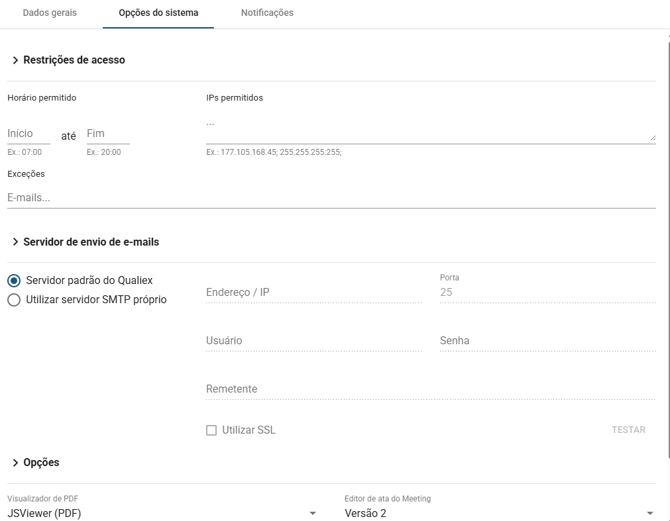Collapse the Servidor de envio de e-mails section
Image resolution: width=670 pixels, height=521 pixels.
(x=15, y=242)
